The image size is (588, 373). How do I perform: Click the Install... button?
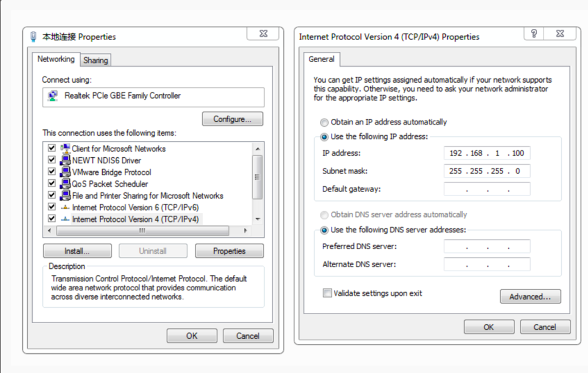(77, 251)
